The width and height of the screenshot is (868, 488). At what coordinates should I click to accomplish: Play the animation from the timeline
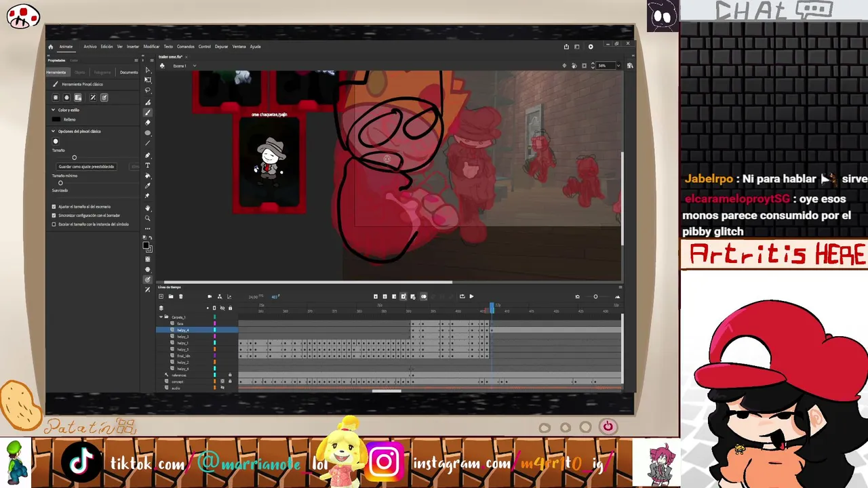pyautogui.click(x=471, y=296)
